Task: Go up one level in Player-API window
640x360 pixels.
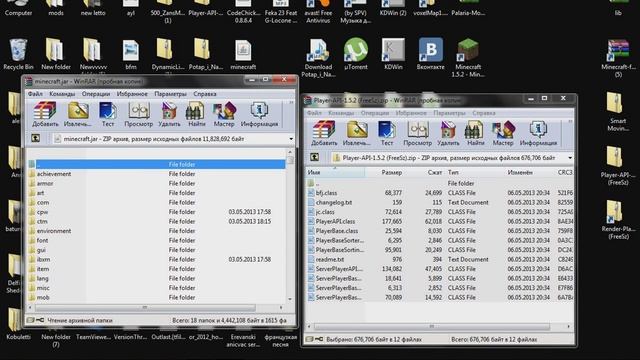Action: (314, 157)
